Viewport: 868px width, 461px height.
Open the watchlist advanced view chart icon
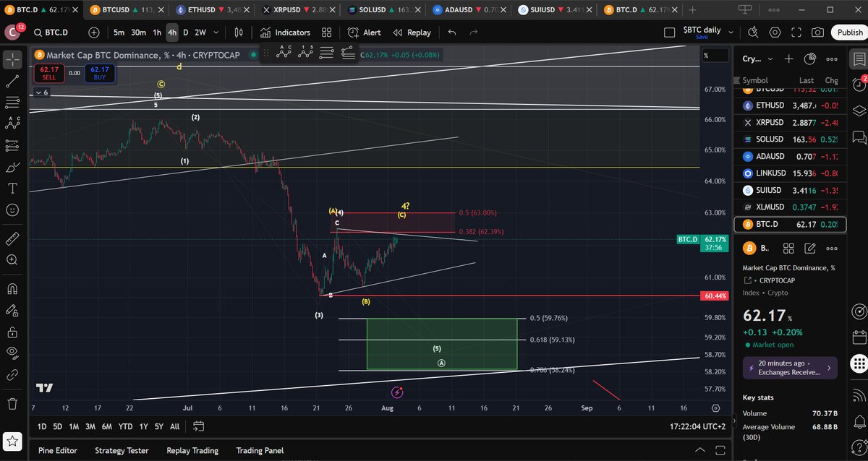[810, 59]
